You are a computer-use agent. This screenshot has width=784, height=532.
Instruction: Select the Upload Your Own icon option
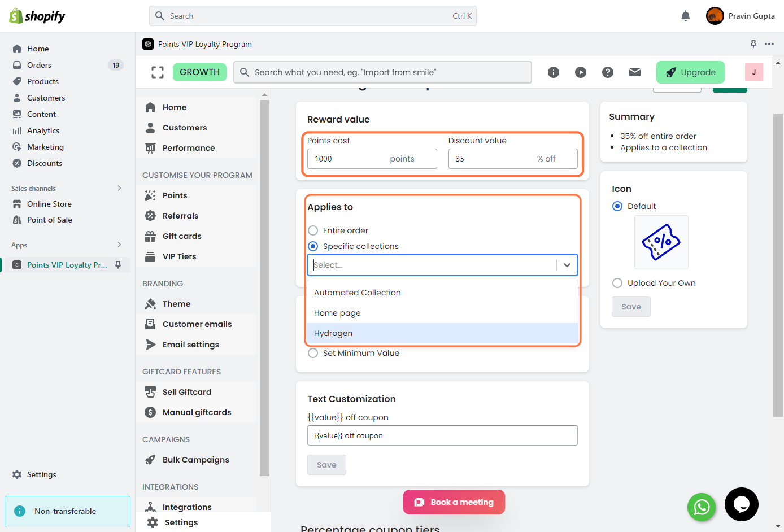point(617,283)
